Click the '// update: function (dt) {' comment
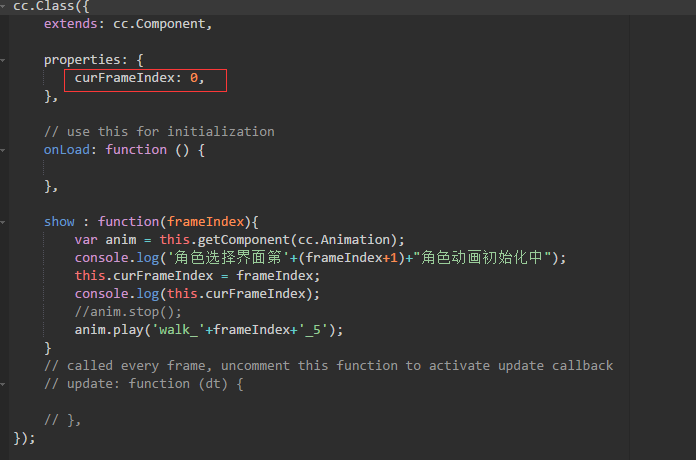Viewport: 696px width, 460px height. [143, 384]
